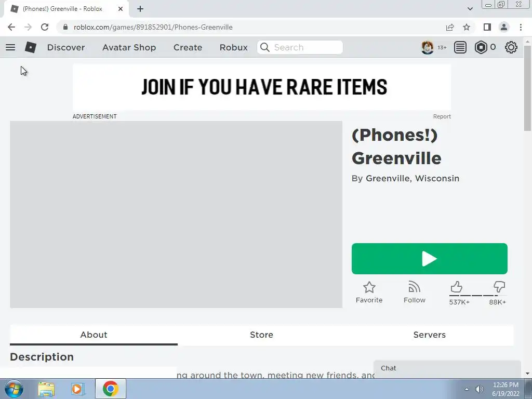Launch Windows Media Player from taskbar
This screenshot has height=399, width=532.
pos(78,389)
